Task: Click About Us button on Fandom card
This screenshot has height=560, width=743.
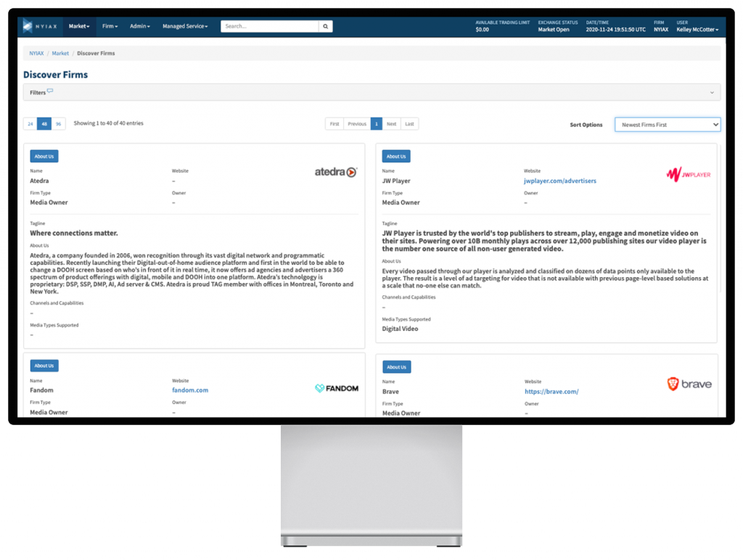Action: [44, 366]
